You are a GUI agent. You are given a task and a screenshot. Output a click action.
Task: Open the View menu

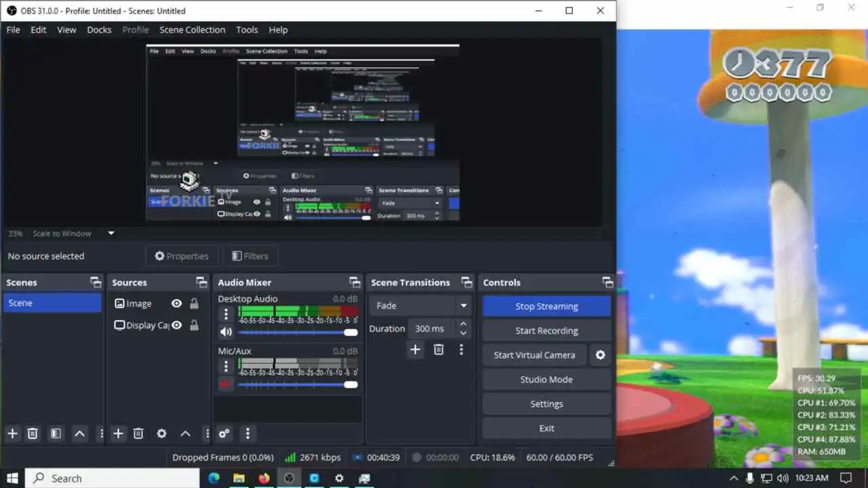click(x=66, y=30)
